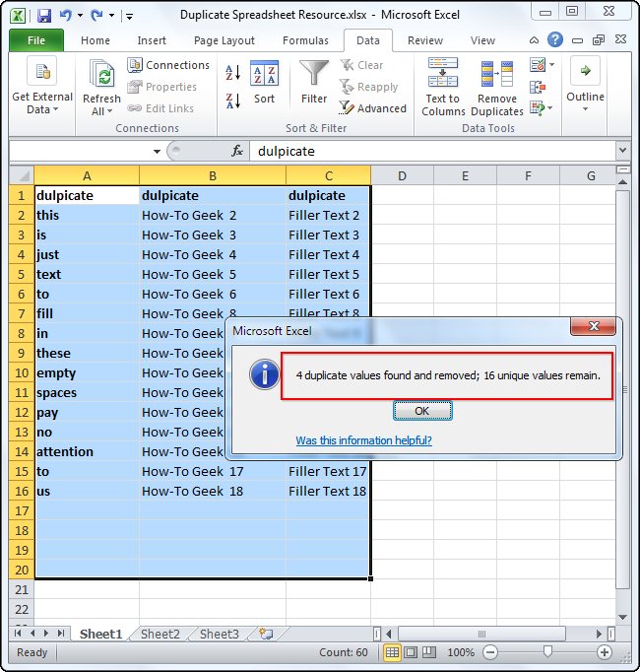Click the Redo arrow icon
Viewport: 640px width, 672px height.
96,16
